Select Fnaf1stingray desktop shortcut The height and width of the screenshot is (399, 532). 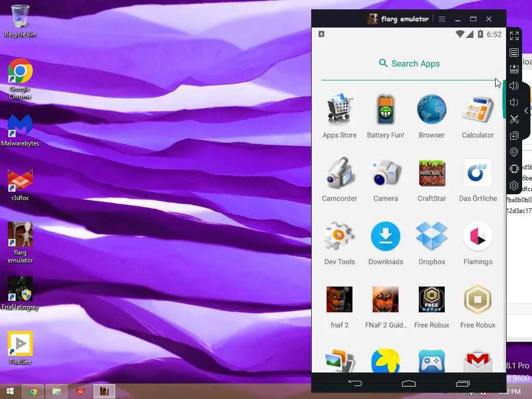click(x=20, y=294)
